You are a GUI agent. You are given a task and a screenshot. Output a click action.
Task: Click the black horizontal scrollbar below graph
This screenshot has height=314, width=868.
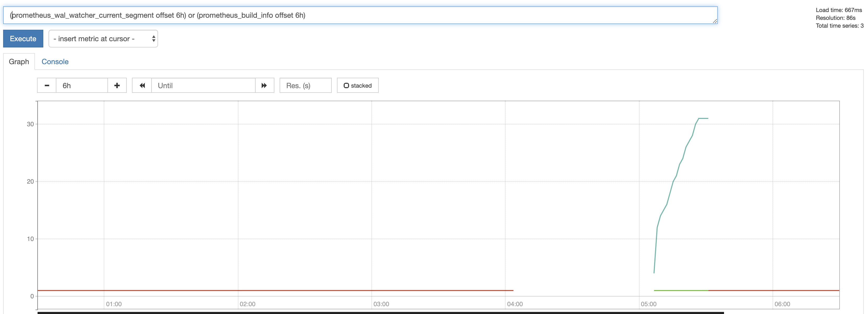pyautogui.click(x=381, y=313)
